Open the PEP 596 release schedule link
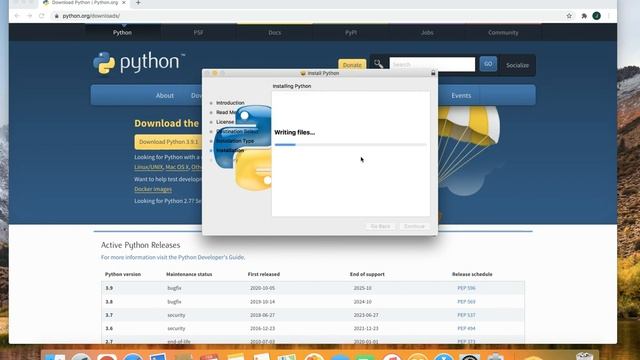The image size is (640, 360). click(x=466, y=288)
